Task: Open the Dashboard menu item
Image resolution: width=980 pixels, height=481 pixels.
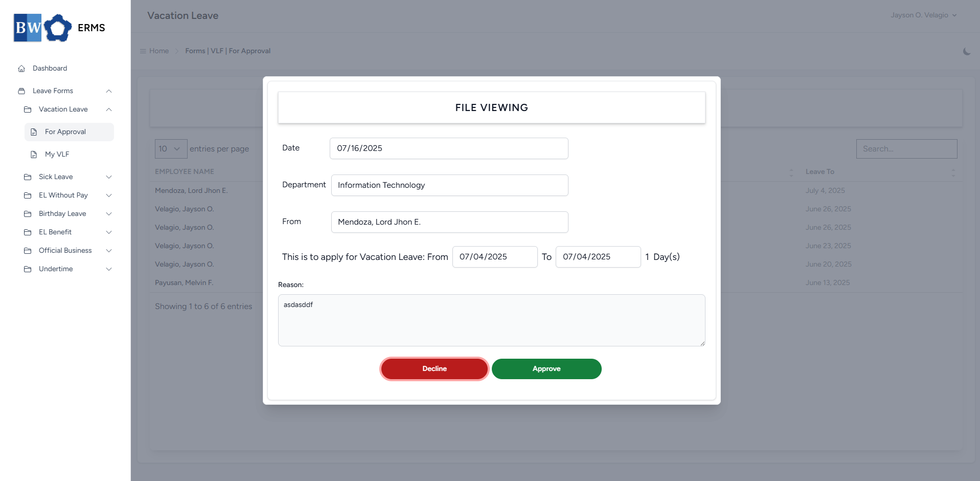Action: pos(65,69)
